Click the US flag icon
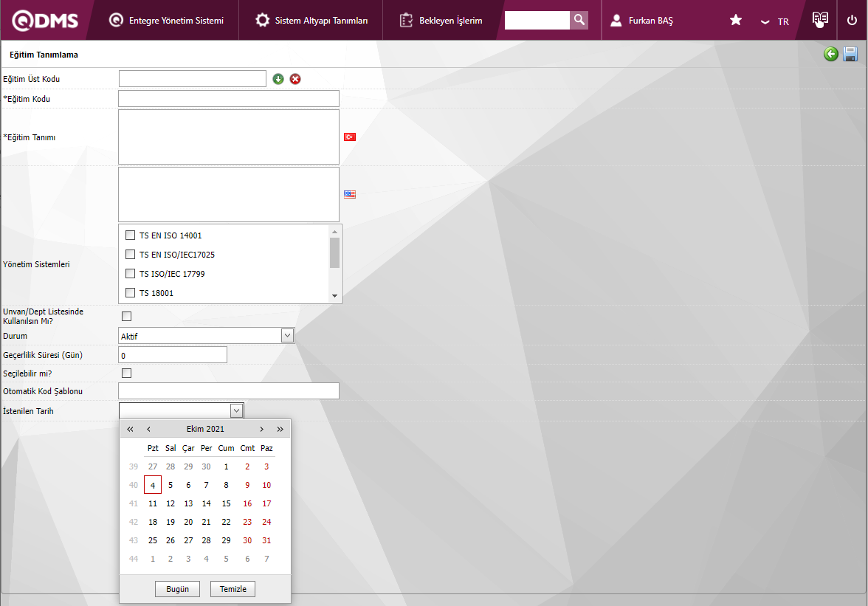868x606 pixels. tap(350, 194)
